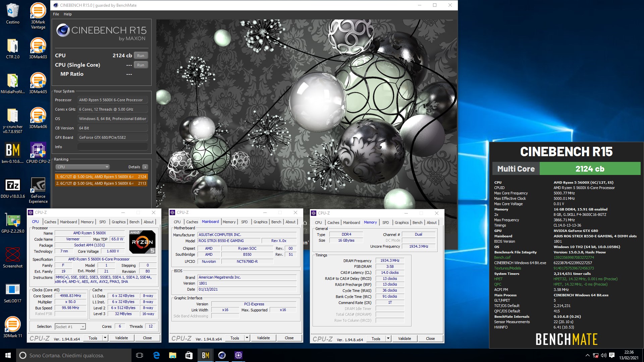Open the Action Center notification icon
Screen dimensions: 644x362
(612, 355)
